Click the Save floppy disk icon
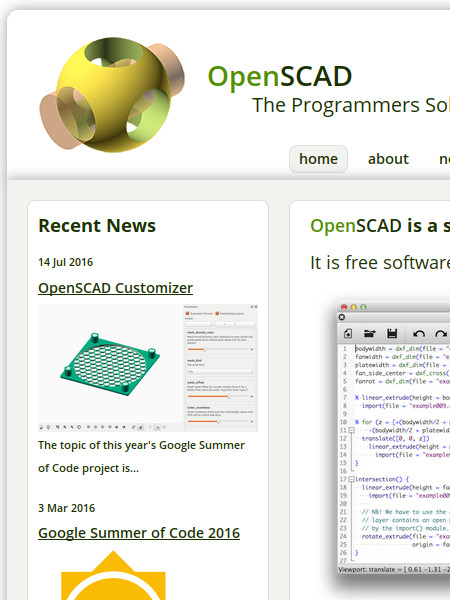This screenshot has height=600, width=450. point(392,334)
